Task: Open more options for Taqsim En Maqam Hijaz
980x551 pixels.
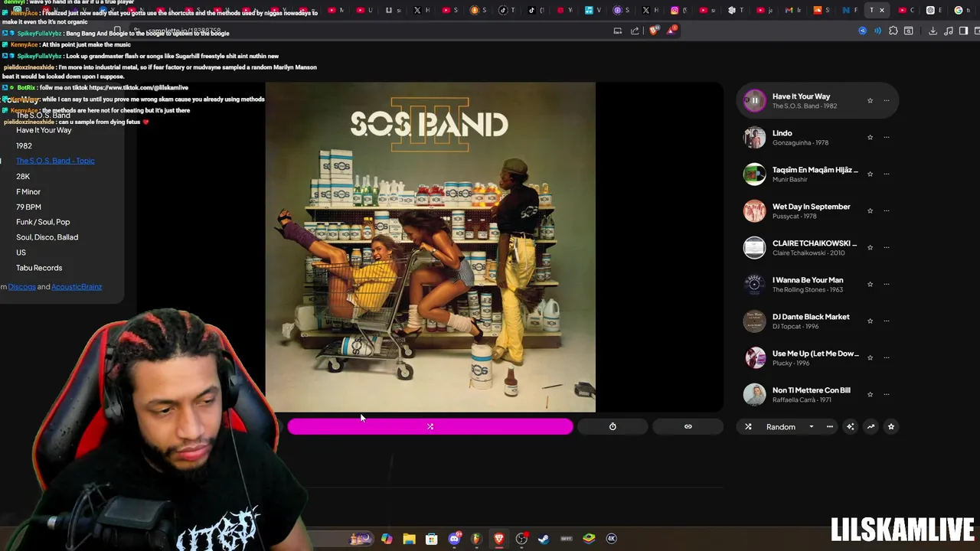Action: coord(887,174)
